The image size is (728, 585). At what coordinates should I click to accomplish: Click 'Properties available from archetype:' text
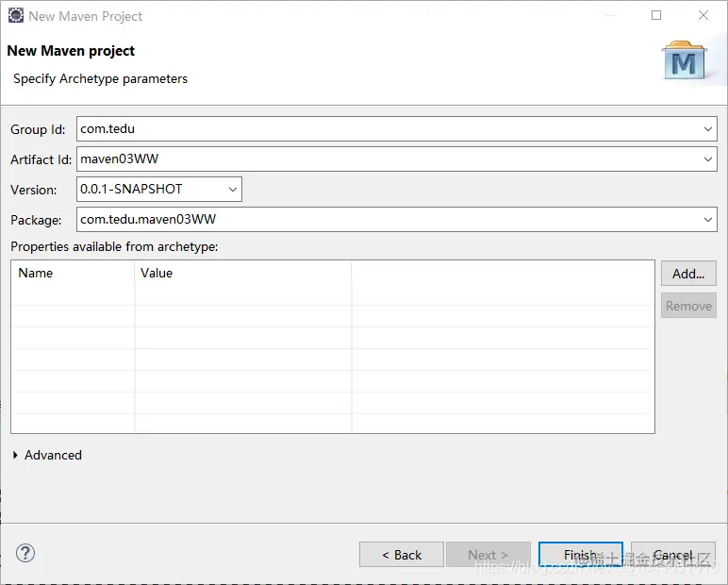(x=114, y=246)
